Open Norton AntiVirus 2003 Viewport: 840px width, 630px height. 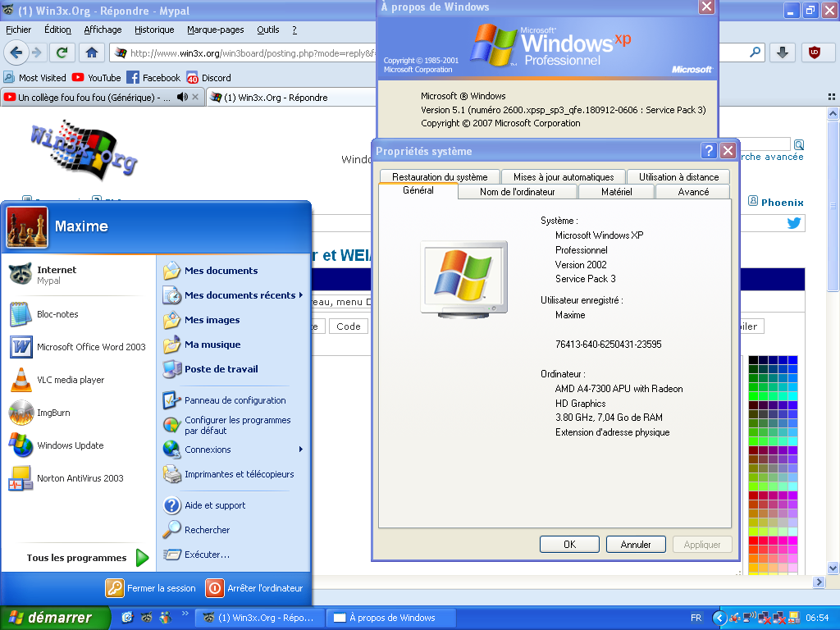coord(78,478)
